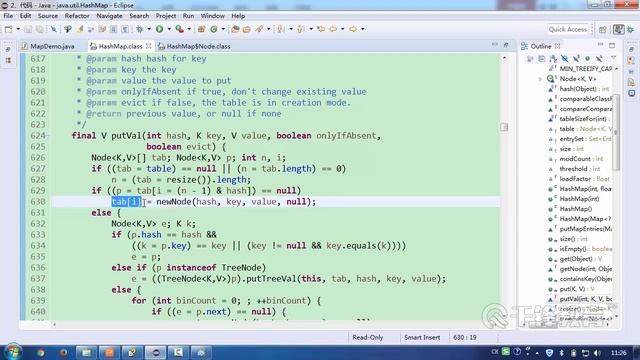Screen dimensions: 640x360
Task: Open the Outline view menu arrow
Action: 613,58
